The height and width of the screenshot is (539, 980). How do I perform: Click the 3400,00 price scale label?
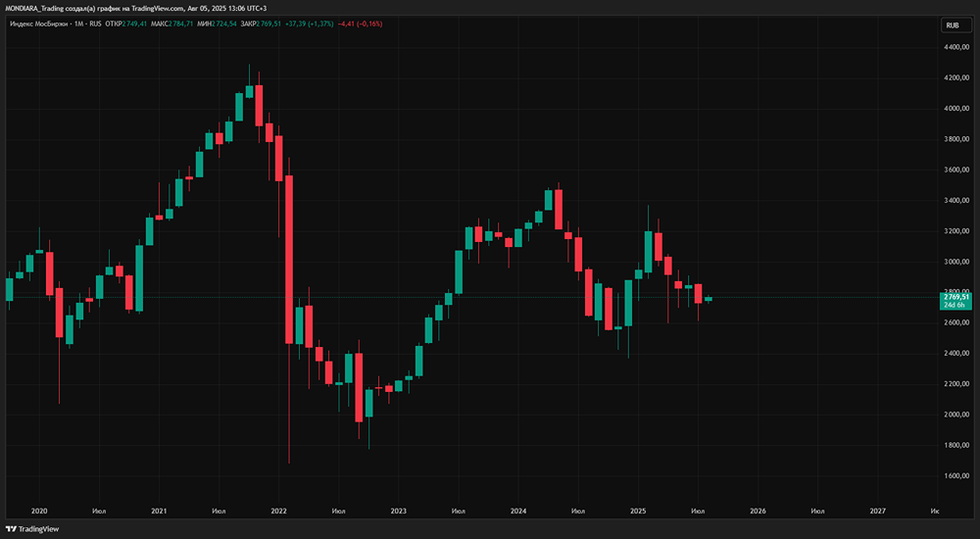point(956,201)
